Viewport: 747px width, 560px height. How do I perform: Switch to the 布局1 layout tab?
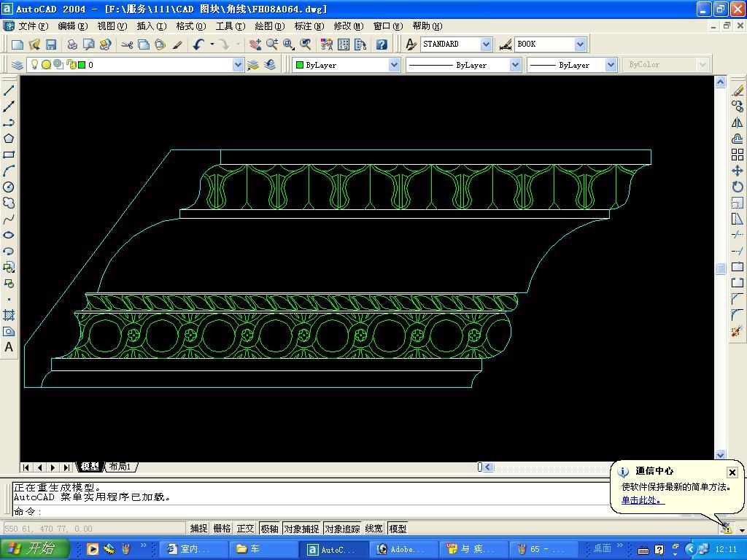pos(120,467)
